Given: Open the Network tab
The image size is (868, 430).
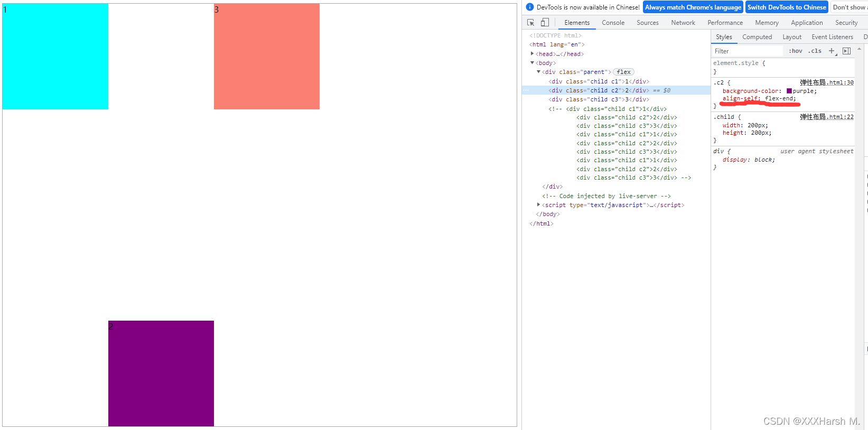Looking at the screenshot, I should tap(683, 23).
